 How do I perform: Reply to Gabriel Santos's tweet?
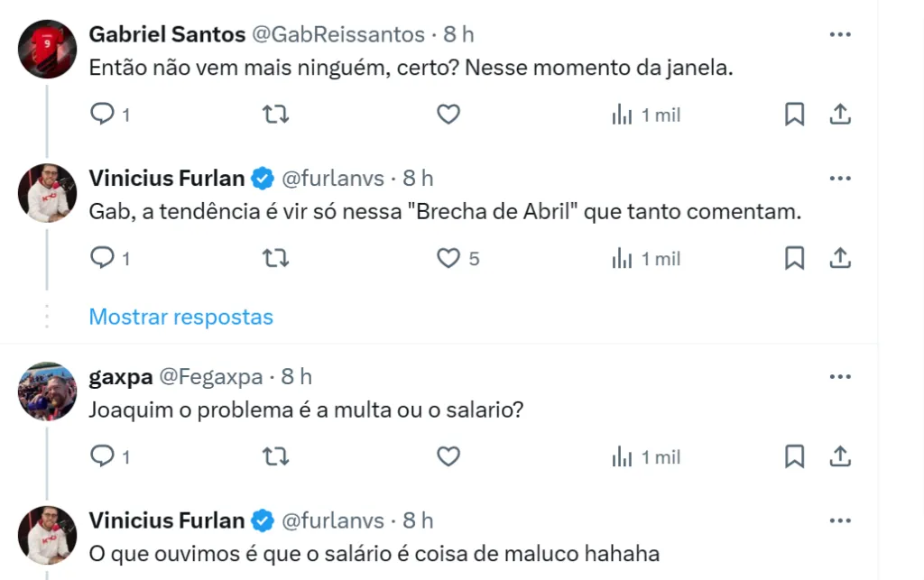click(x=103, y=115)
